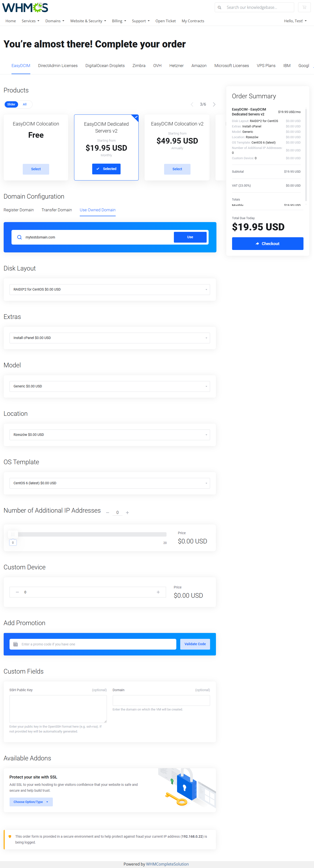Click the knowledgebase search magnifier icon

(220, 7)
